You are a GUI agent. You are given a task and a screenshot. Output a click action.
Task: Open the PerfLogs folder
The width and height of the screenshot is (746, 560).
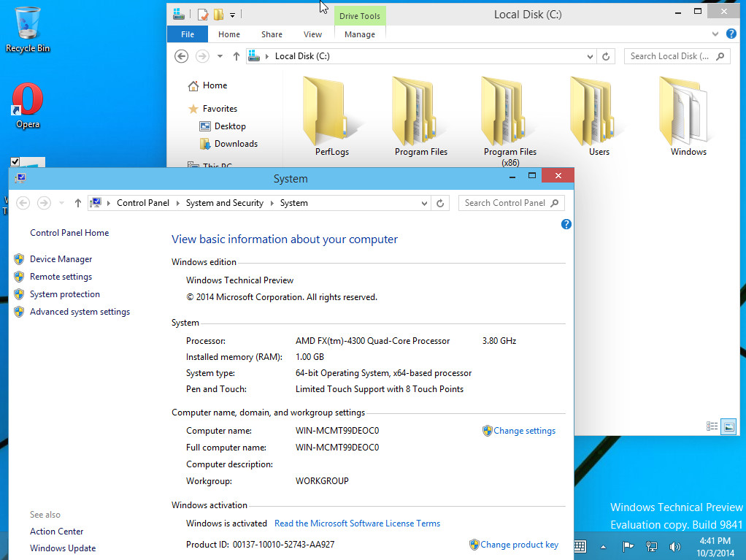coord(331,117)
